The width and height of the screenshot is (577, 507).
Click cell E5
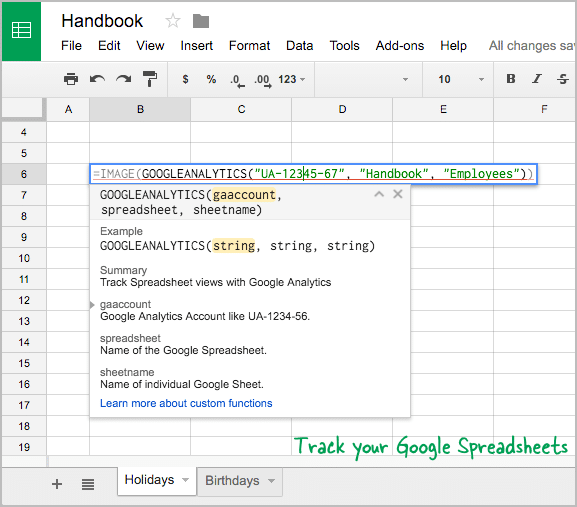pos(443,153)
